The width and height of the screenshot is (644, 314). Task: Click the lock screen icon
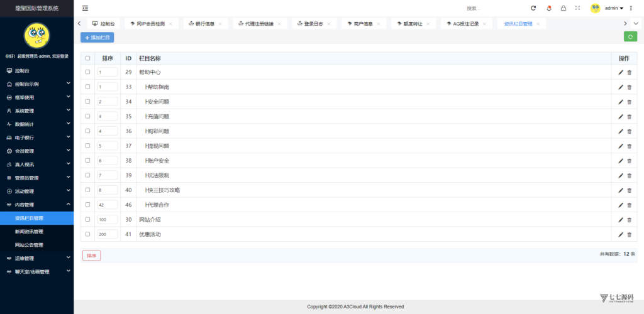tap(563, 8)
